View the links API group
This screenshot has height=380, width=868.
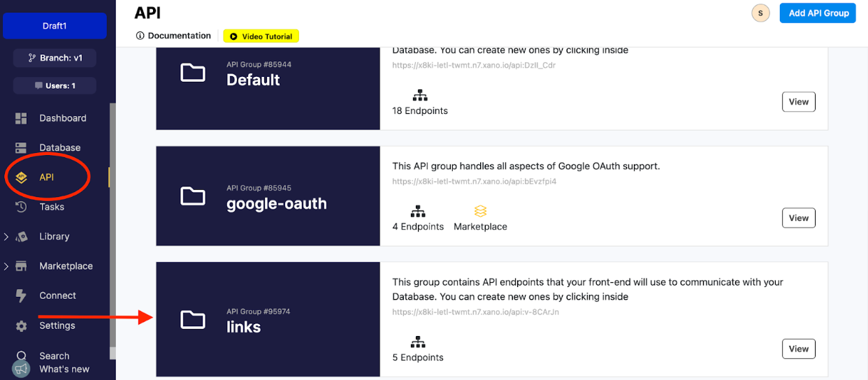[798, 349]
